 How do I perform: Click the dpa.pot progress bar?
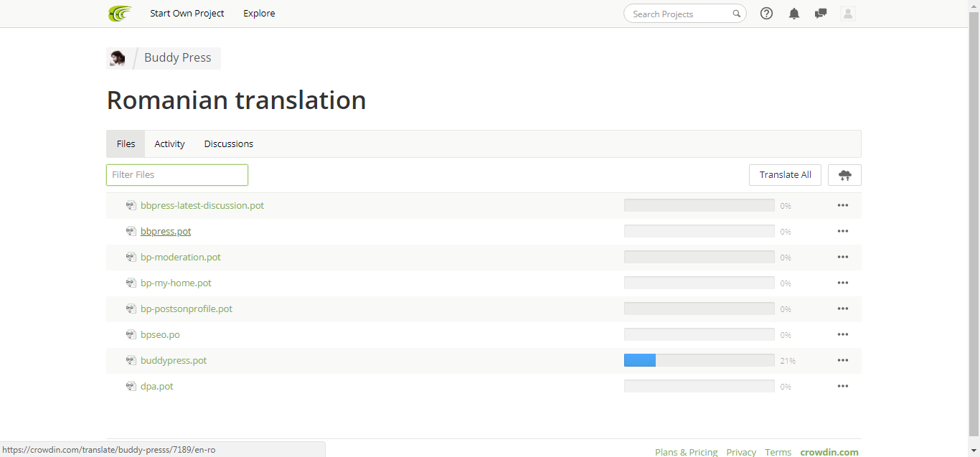click(699, 386)
